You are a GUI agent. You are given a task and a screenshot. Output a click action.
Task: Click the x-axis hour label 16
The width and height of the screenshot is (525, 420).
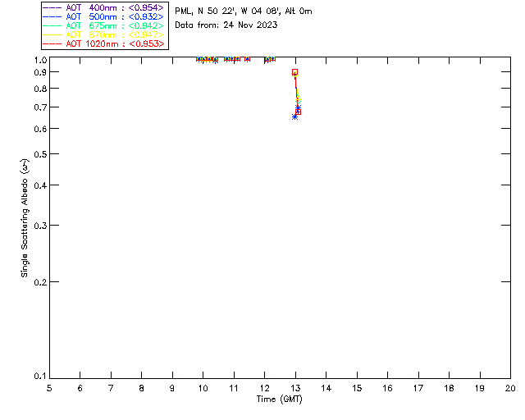click(x=388, y=389)
